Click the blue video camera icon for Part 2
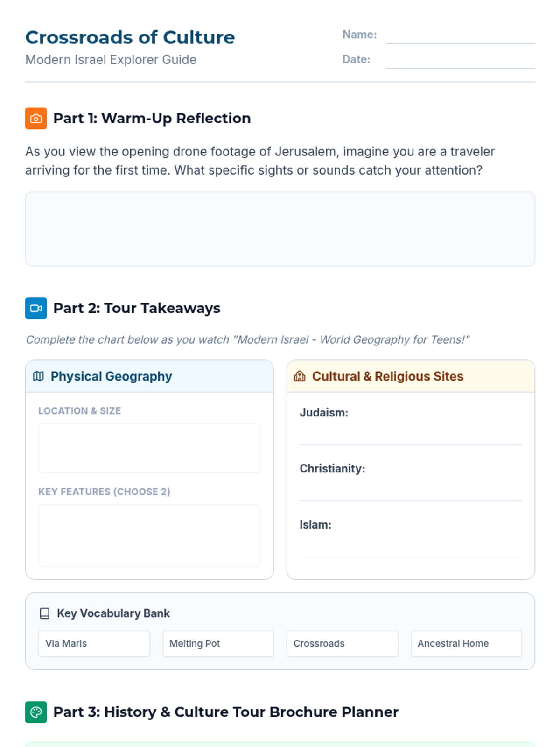The image size is (560, 747). (x=36, y=308)
